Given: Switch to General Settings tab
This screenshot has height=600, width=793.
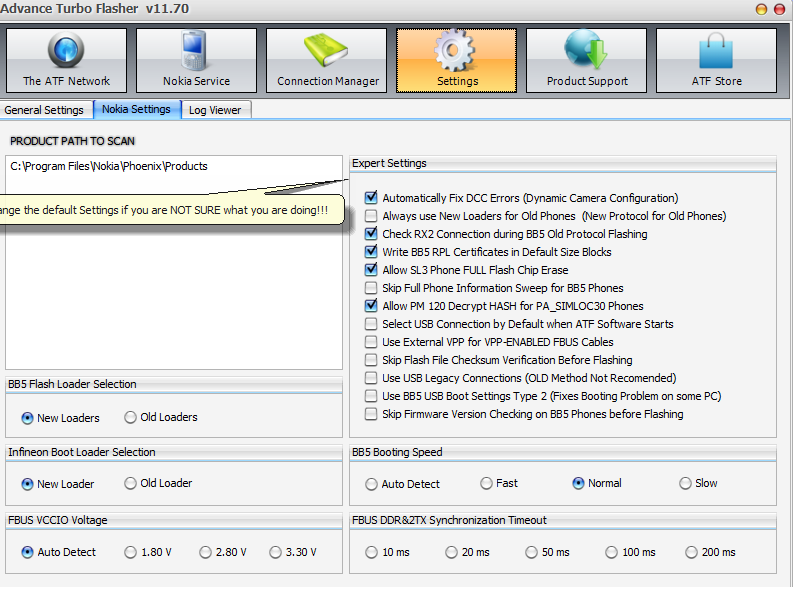Looking at the screenshot, I should tap(44, 110).
